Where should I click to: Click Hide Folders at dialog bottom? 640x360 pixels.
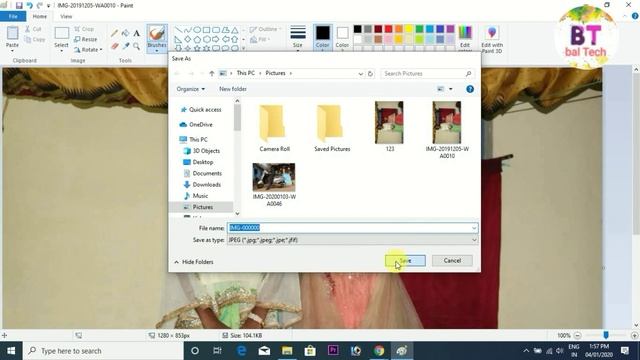tap(194, 262)
